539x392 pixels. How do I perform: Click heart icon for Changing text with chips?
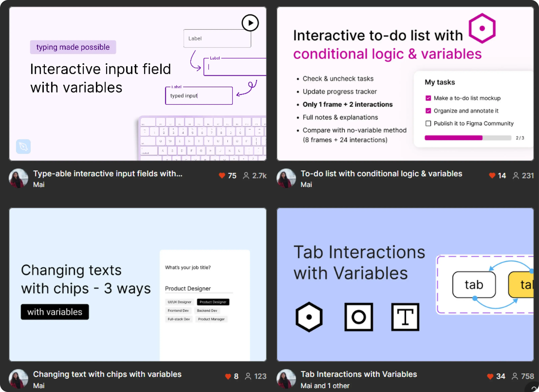228,376
